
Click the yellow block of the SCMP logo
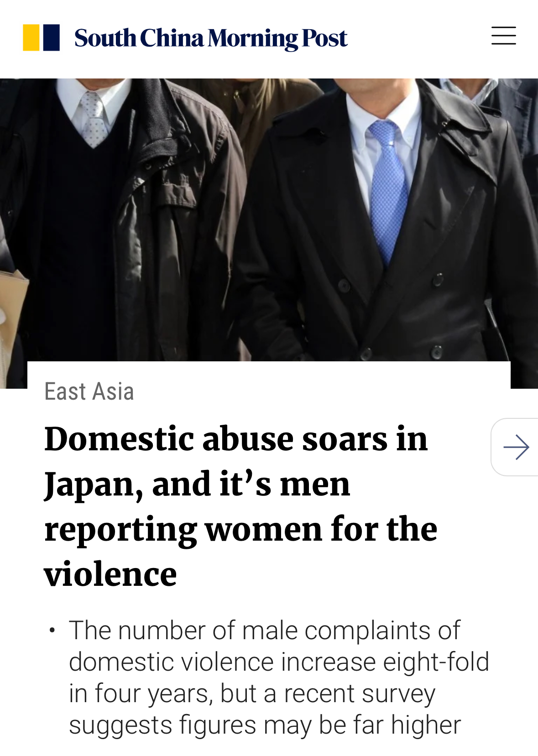click(31, 37)
